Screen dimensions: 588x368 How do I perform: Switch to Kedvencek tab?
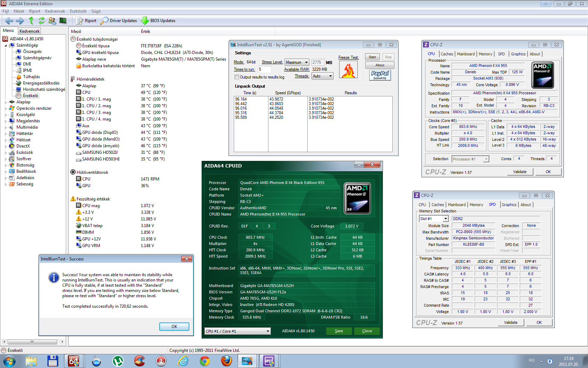(29, 31)
